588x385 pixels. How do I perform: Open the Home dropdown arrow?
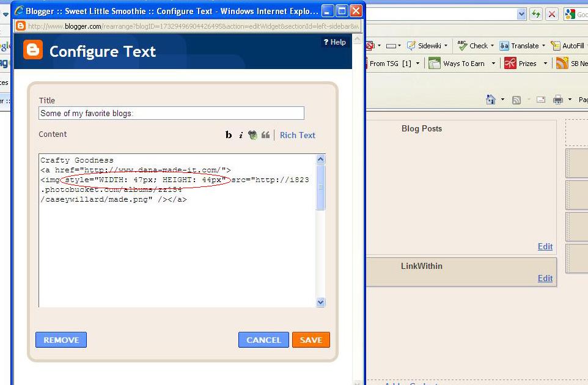pos(502,100)
